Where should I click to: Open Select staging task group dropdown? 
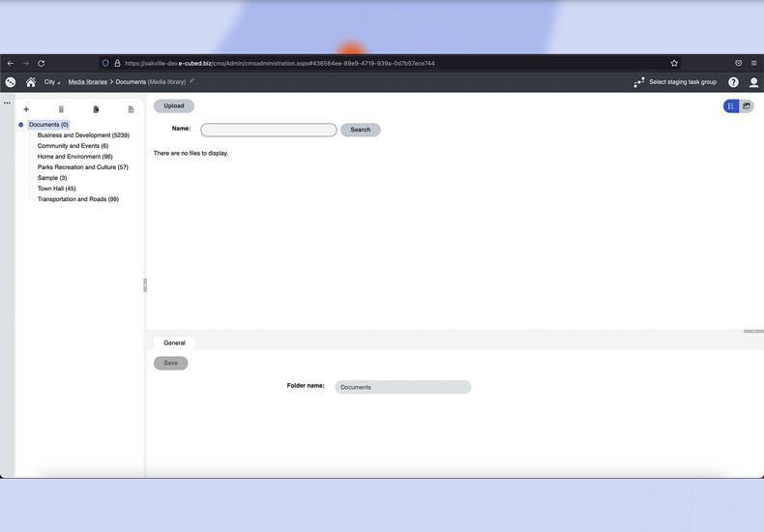point(675,82)
